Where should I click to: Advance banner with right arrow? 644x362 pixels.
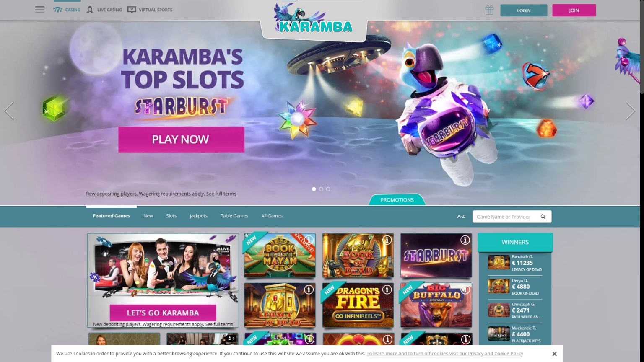coord(630,111)
